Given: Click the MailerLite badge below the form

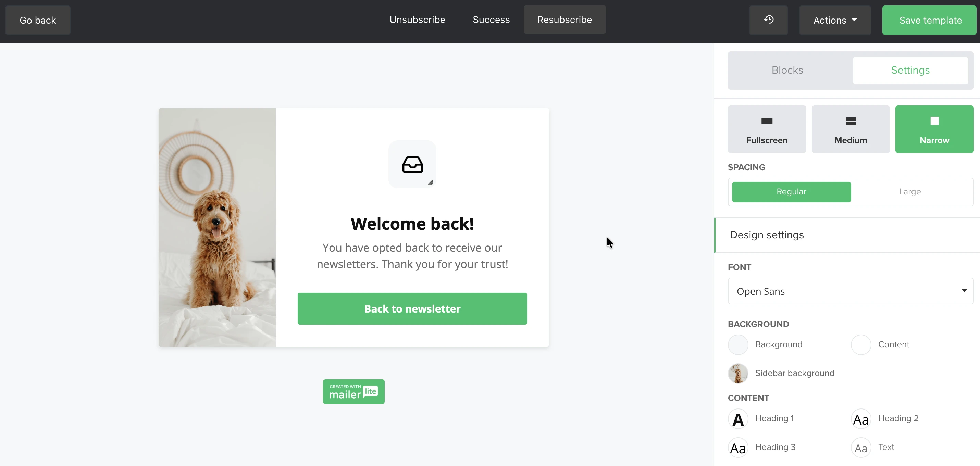Looking at the screenshot, I should pos(353,391).
